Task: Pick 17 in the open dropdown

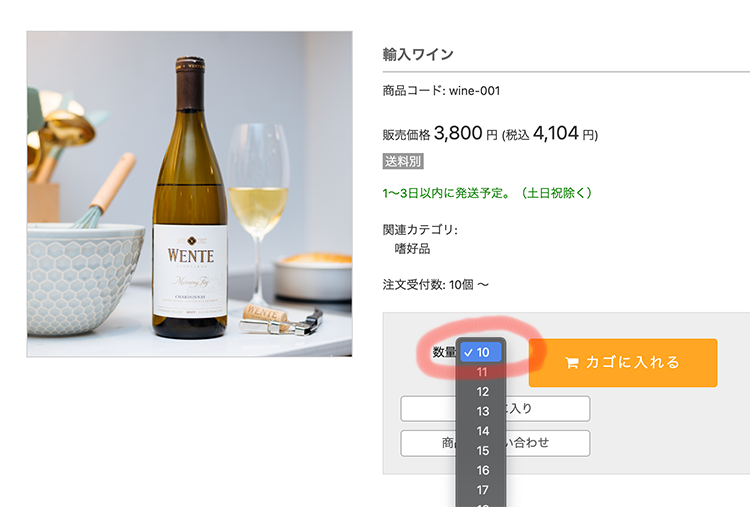Action: pos(482,490)
